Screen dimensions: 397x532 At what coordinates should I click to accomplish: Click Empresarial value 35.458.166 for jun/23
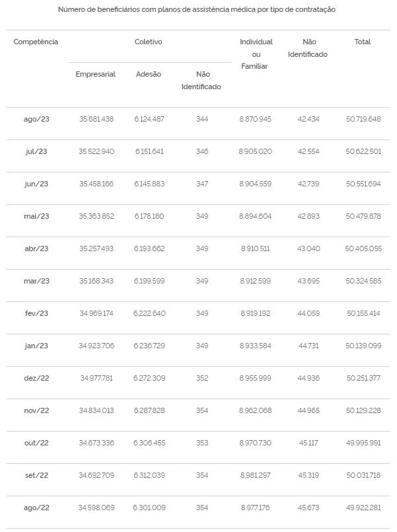[96, 184]
